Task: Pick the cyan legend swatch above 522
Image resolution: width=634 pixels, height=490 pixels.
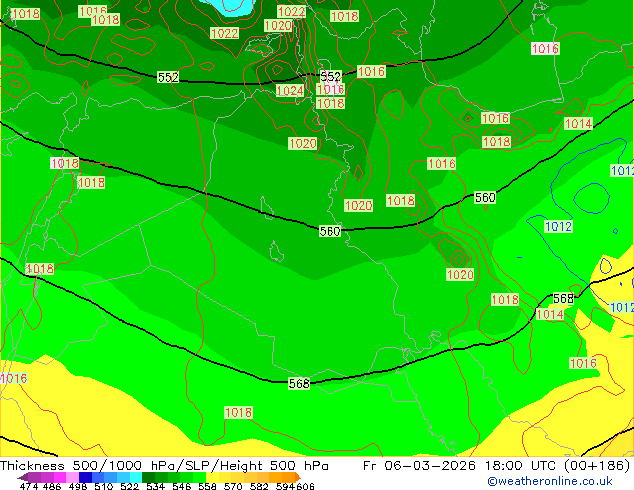Action: 136,477
